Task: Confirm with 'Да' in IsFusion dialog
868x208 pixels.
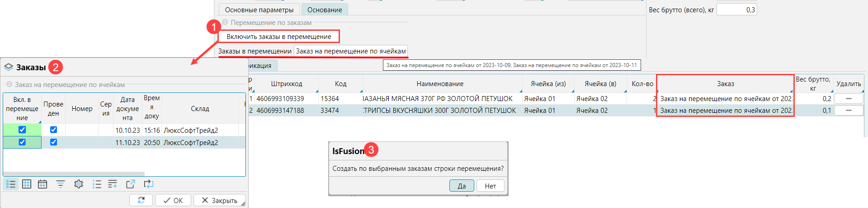Action: coord(462,186)
